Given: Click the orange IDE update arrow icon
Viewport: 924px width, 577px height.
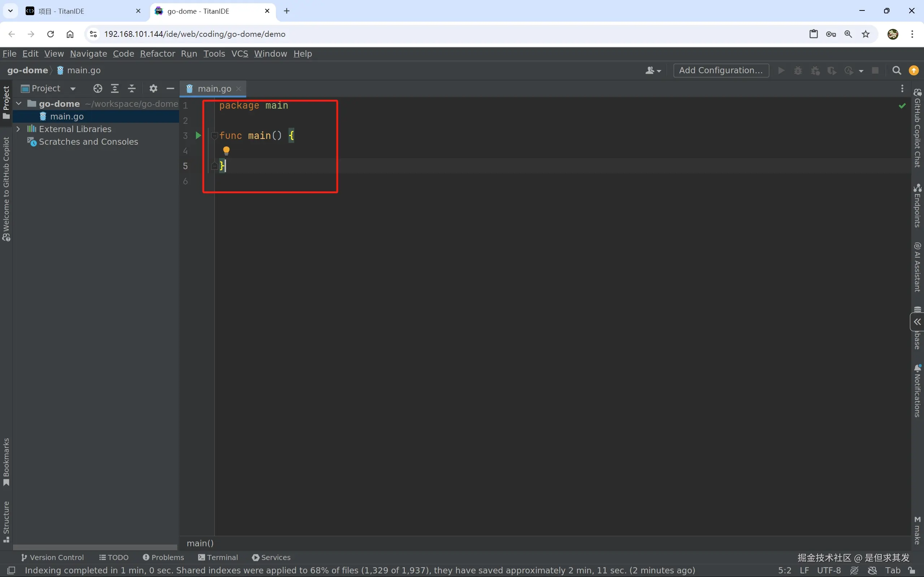Looking at the screenshot, I should pyautogui.click(x=914, y=71).
